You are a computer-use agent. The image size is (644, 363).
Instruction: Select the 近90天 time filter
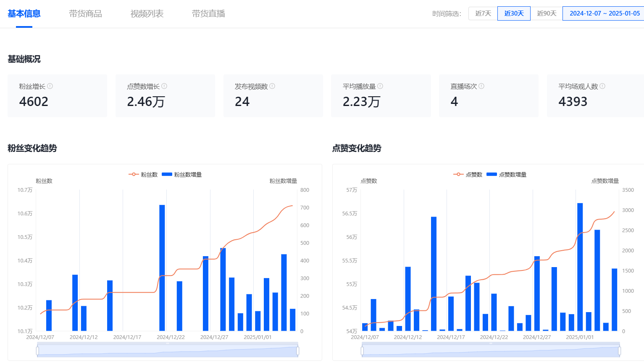[x=547, y=13]
